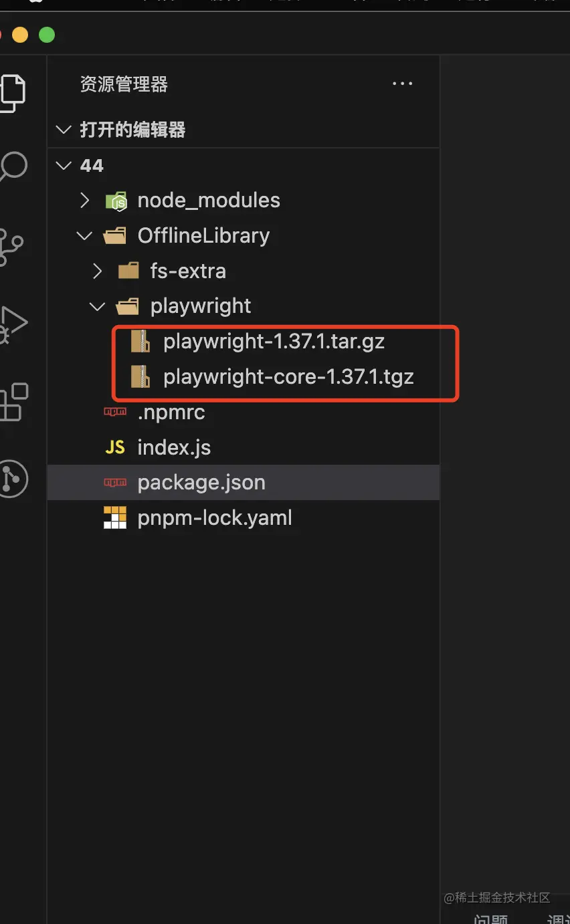Click the yellow minimize window button
Image resolution: width=570 pixels, height=924 pixels.
[20, 35]
